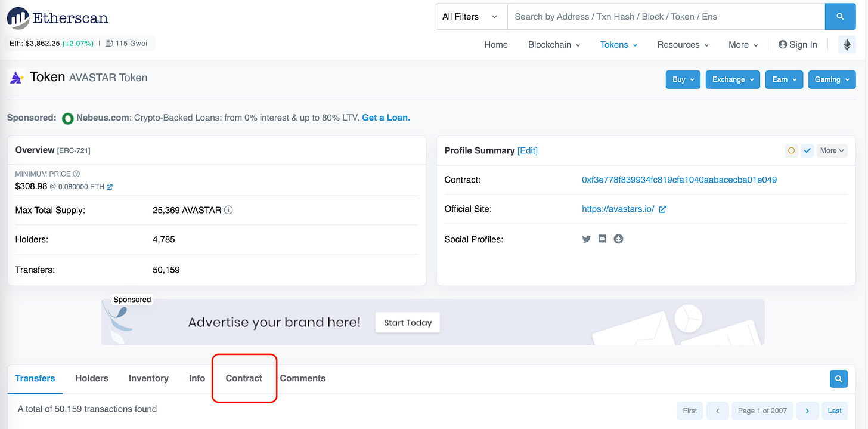Click the $308.98 minimum price text
868x429 pixels.
(31, 186)
